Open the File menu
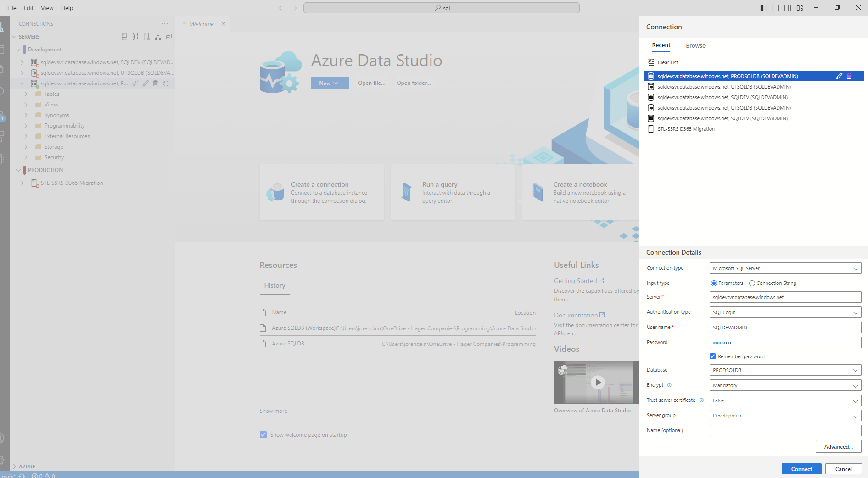Screen dimensions: 868x478 (12, 8)
